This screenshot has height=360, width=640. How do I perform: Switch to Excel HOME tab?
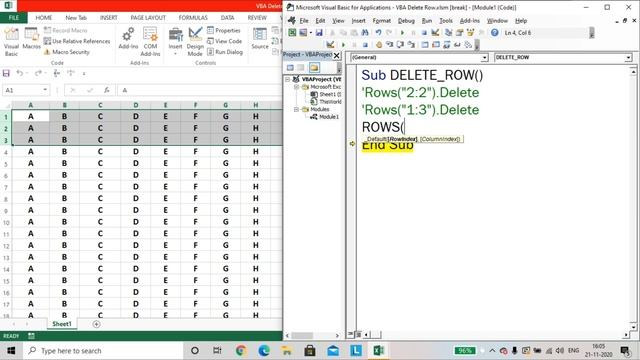tap(43, 18)
